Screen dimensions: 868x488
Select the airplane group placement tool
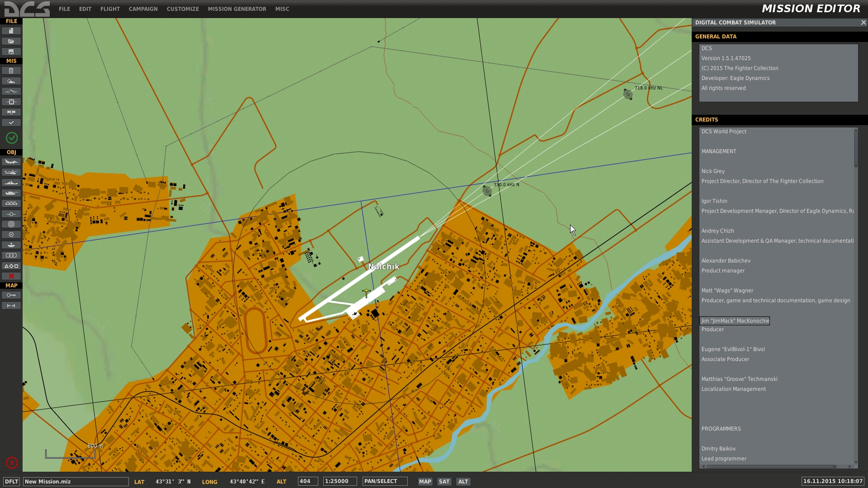[x=11, y=162]
